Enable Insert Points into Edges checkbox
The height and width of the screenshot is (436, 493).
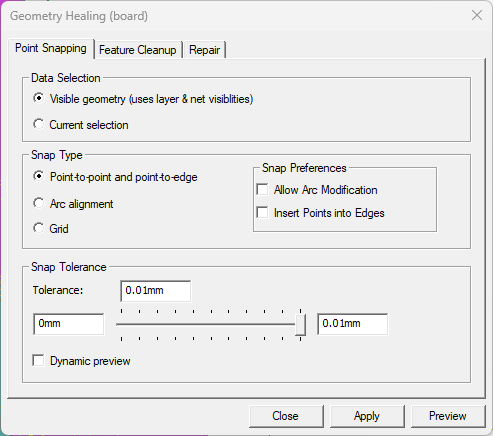pos(262,213)
